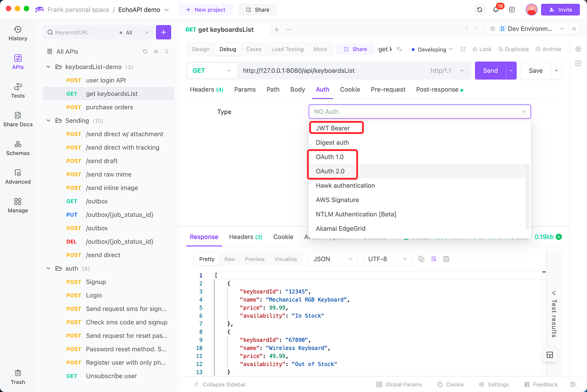The width and height of the screenshot is (587, 392).
Task: Collapse the Sending folder
Action: pos(48,121)
